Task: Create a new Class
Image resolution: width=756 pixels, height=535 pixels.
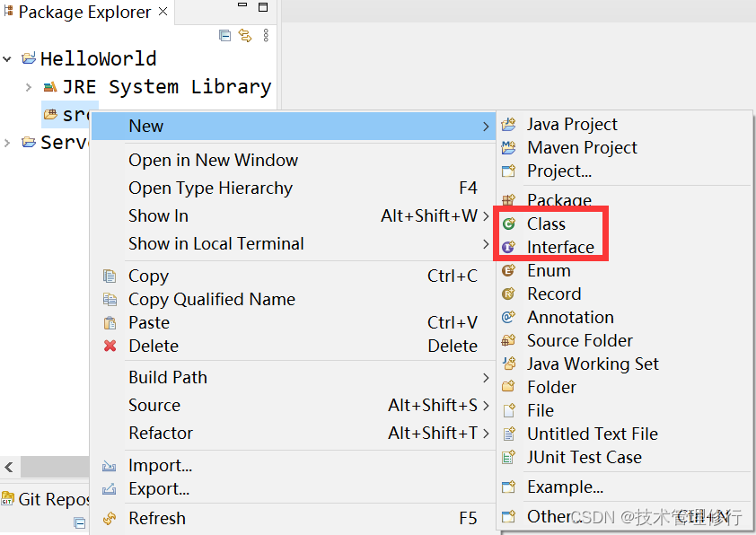Action: [624, 224]
